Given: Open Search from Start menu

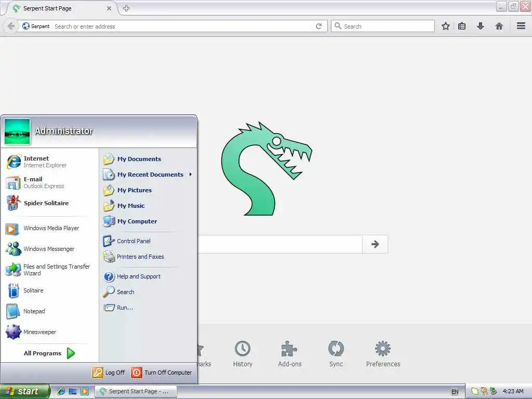Looking at the screenshot, I should pos(119,292).
